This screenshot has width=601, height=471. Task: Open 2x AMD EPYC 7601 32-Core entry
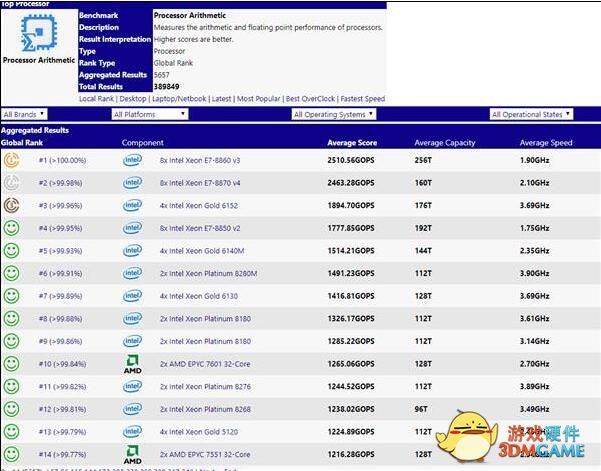coord(205,364)
